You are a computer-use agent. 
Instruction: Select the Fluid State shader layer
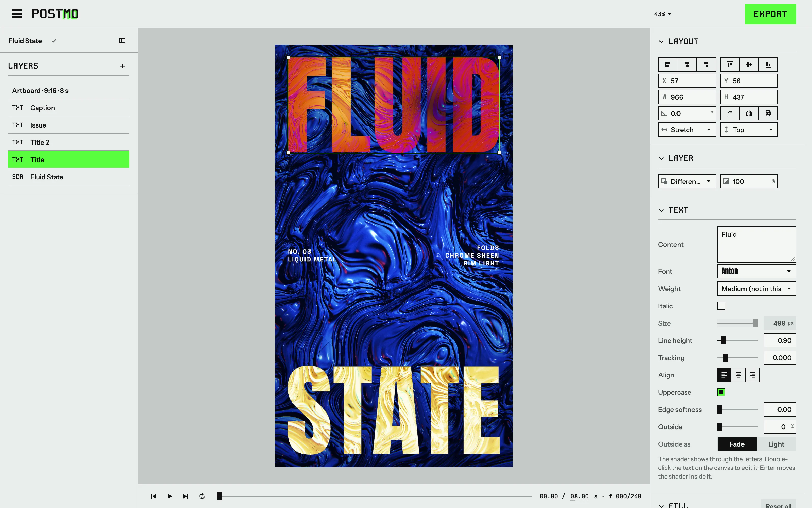pyautogui.click(x=69, y=177)
